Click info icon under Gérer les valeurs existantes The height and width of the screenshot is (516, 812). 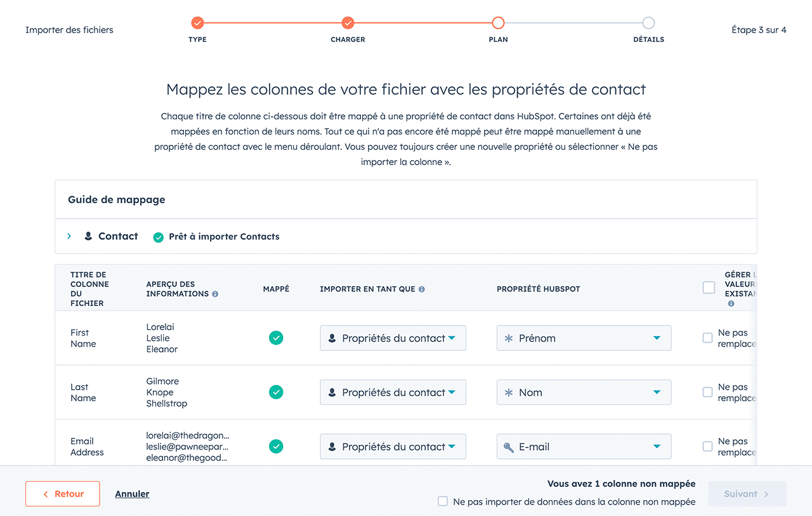(x=731, y=303)
